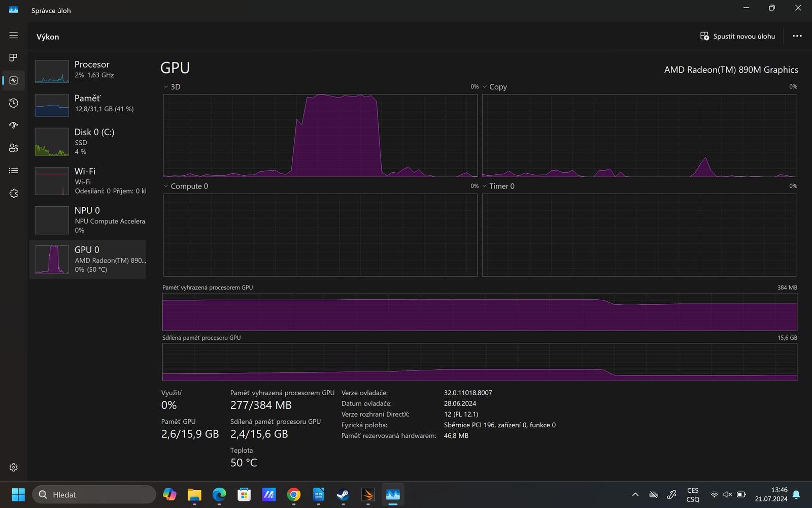Open Google Chrome from the taskbar
812x508 pixels.
click(293, 495)
